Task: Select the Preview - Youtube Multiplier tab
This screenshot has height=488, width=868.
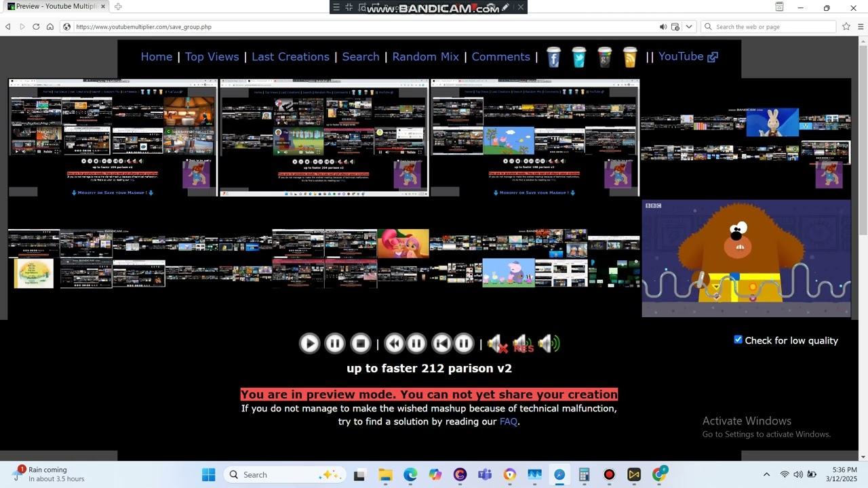Action: coord(57,6)
